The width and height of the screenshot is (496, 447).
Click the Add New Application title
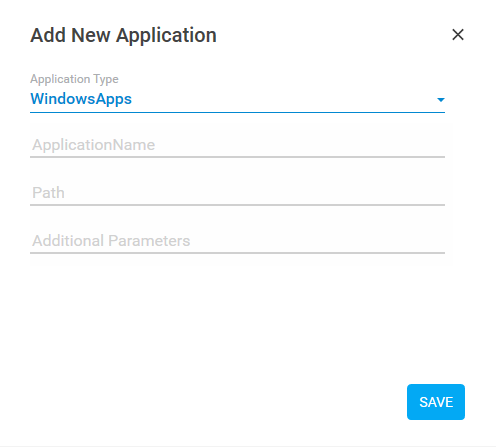(123, 35)
